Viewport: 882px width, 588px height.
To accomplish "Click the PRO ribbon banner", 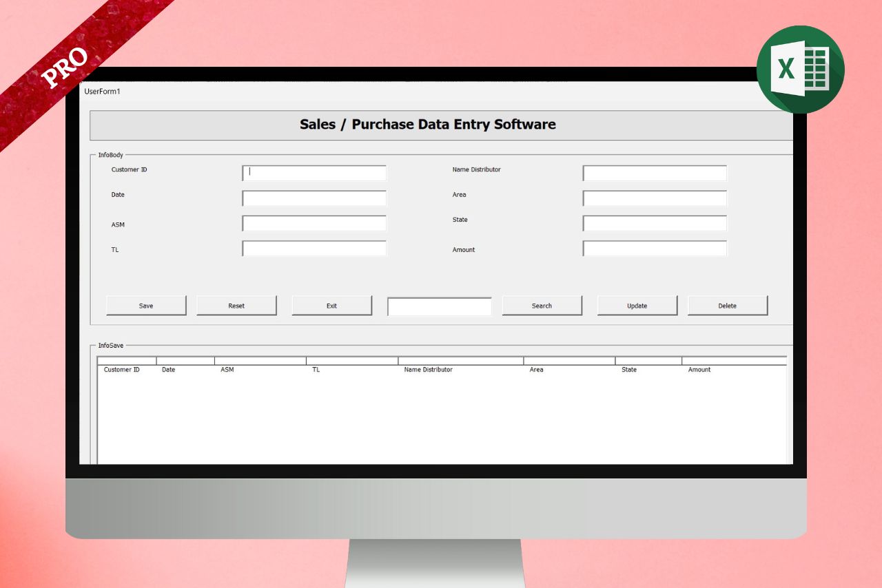I will pyautogui.click(x=65, y=67).
